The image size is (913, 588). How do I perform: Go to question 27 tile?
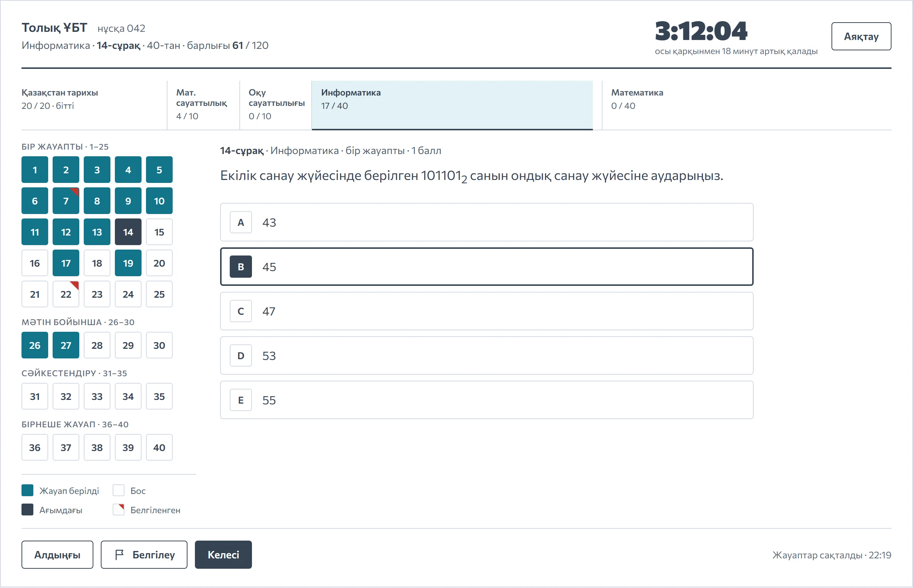click(66, 345)
